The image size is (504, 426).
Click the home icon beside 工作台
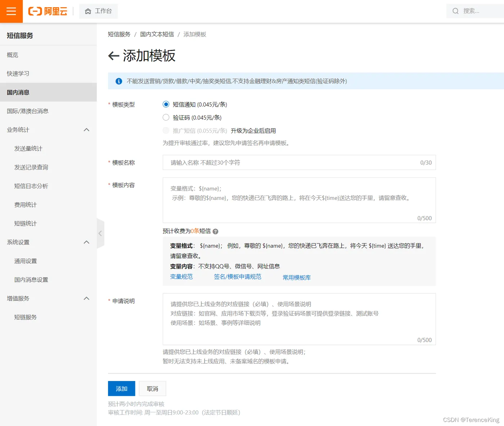(x=88, y=11)
